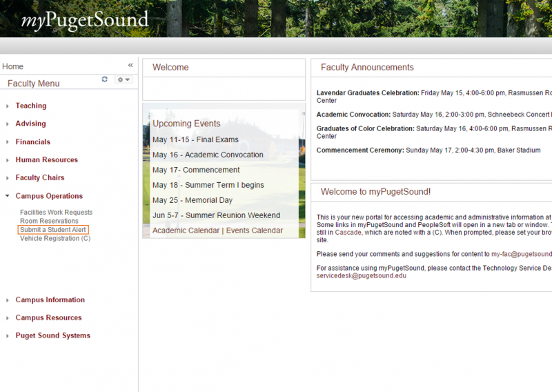552x392 pixels.
Task: Click the Welcome pagelet heading
Action: (x=170, y=67)
